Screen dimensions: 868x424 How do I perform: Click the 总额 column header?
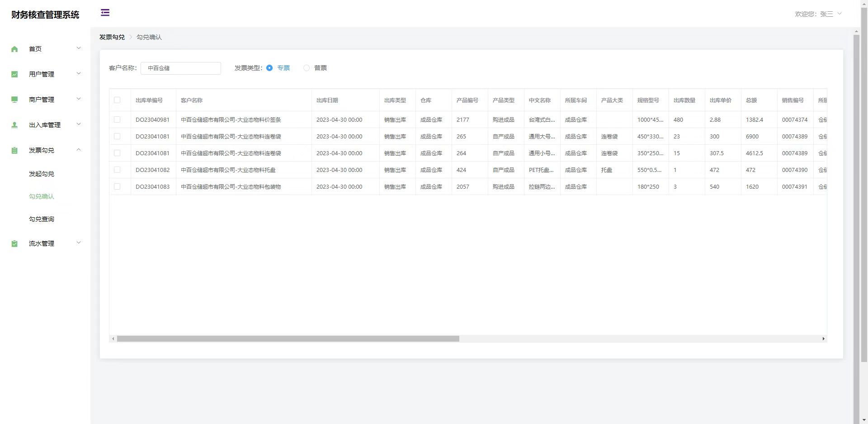751,100
